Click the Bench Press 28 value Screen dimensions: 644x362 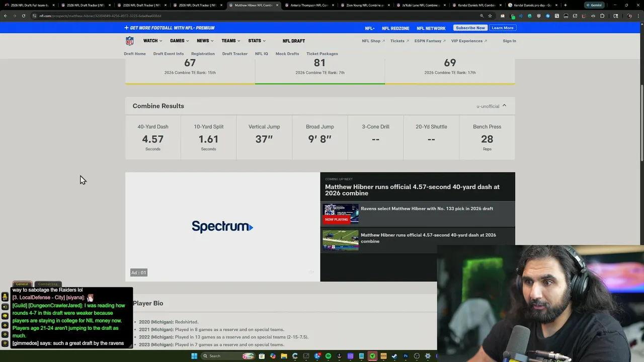[x=487, y=139]
